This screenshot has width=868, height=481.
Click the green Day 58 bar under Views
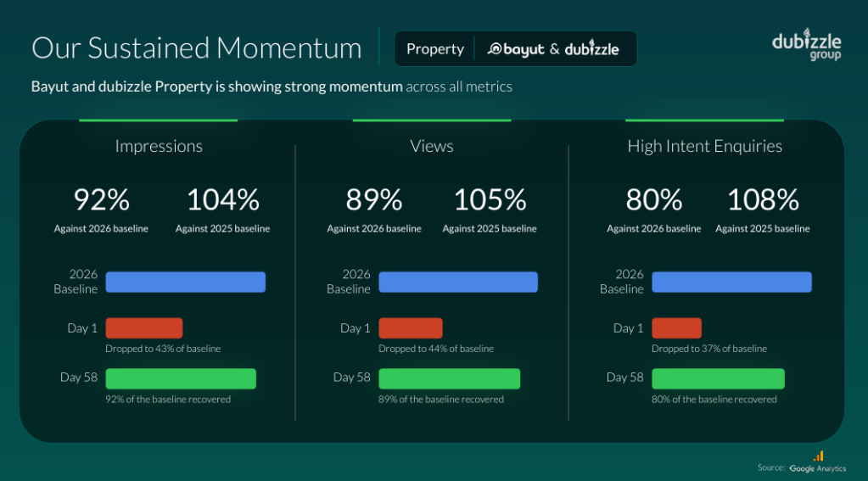450,378
